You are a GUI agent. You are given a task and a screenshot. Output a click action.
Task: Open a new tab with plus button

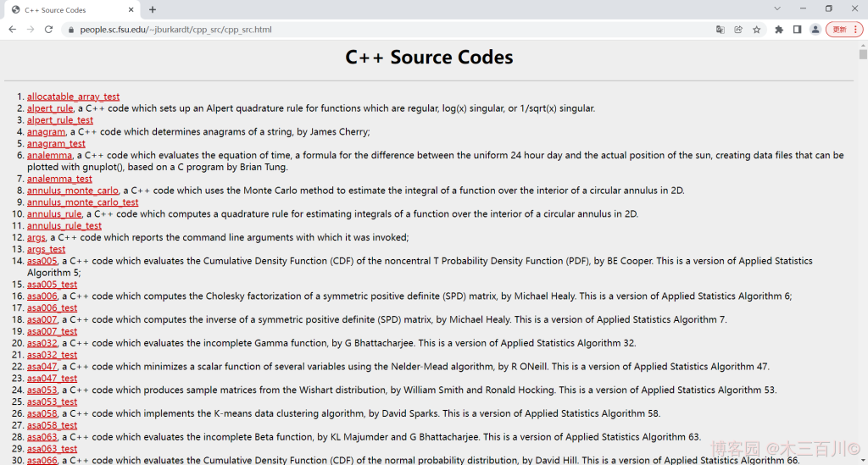pyautogui.click(x=153, y=9)
